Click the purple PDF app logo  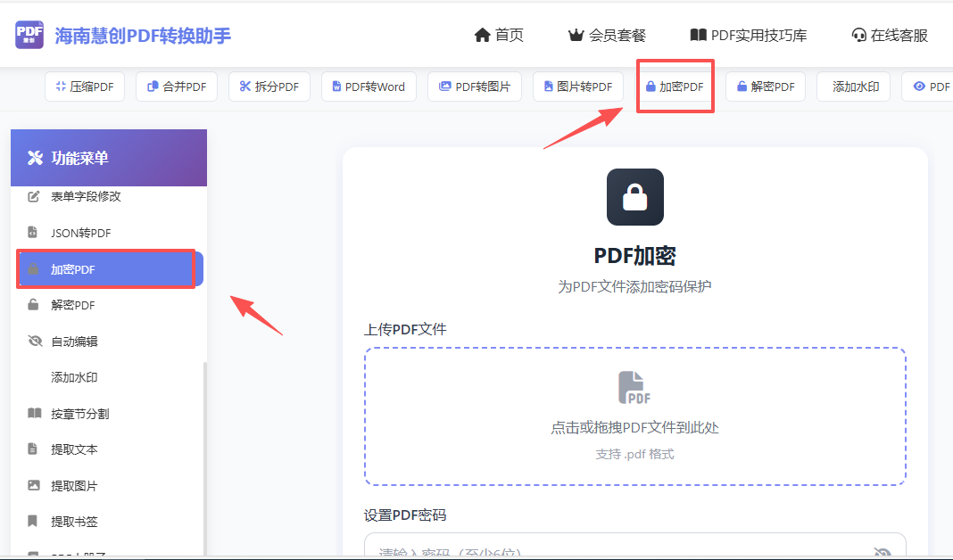(29, 36)
